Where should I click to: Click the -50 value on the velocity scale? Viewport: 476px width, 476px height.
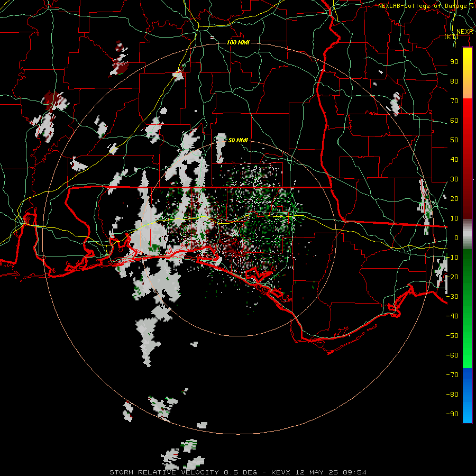pyautogui.click(x=452, y=336)
